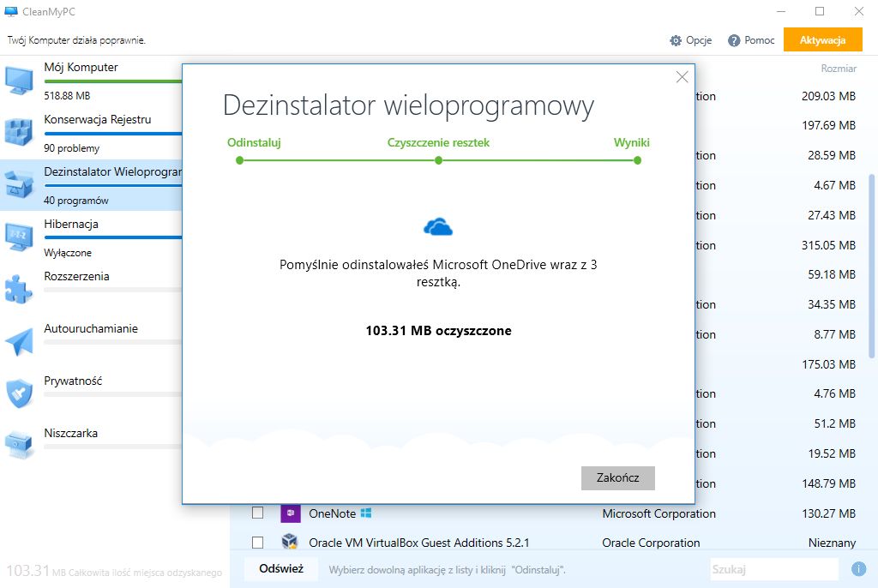
Task: Click the program list vertical scrollbar
Action: pos(871,266)
